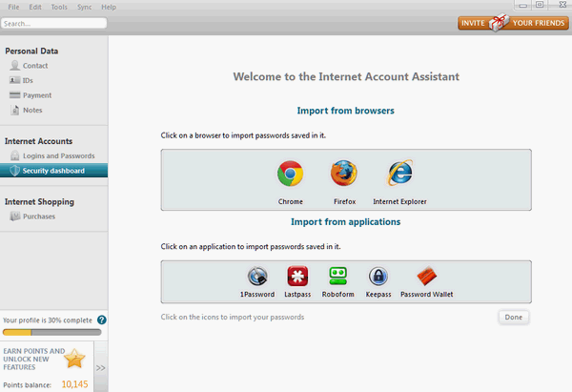
Task: Choose the Lastpass application icon
Action: pyautogui.click(x=297, y=276)
